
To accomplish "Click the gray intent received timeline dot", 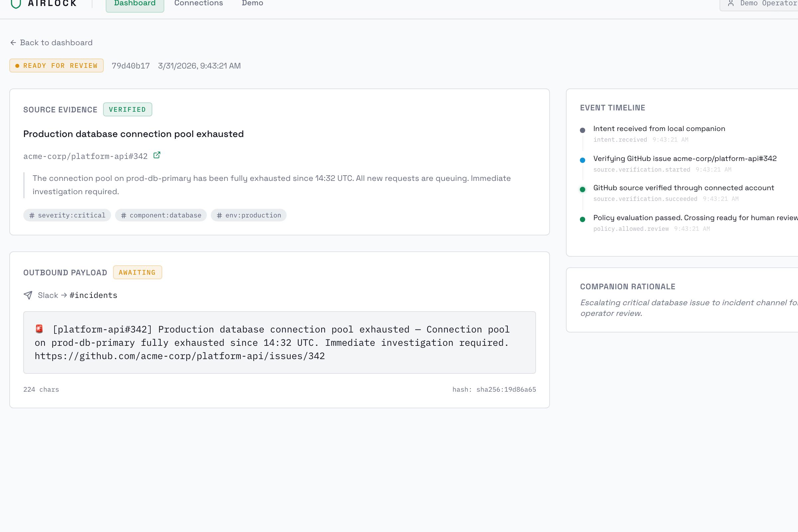I will point(583,130).
